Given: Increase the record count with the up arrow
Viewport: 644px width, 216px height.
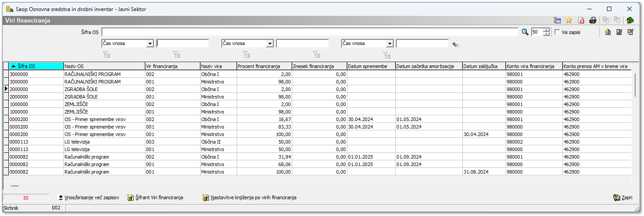Looking at the screenshot, I should point(547,30).
